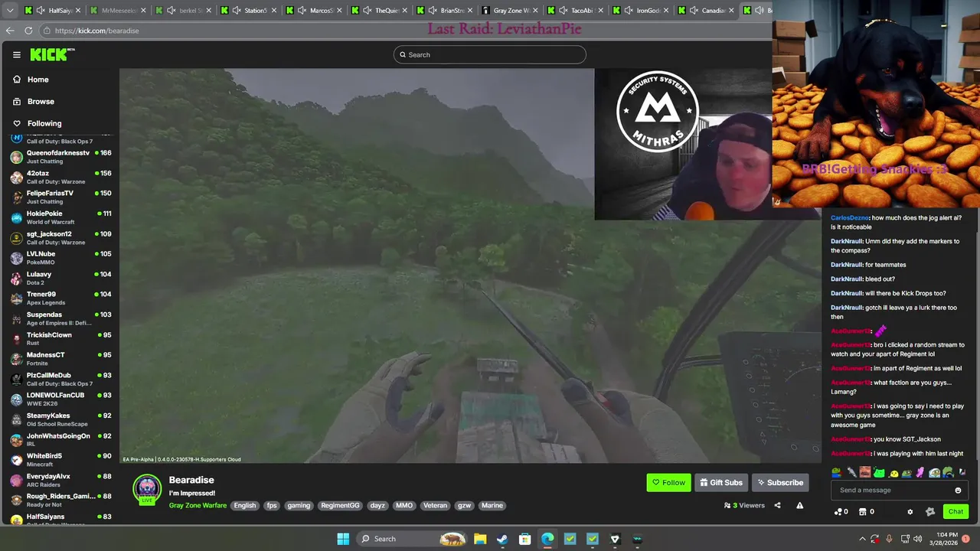Viewport: 980px width, 551px height.
Task: Go back with the browser back arrow
Action: 10,31
